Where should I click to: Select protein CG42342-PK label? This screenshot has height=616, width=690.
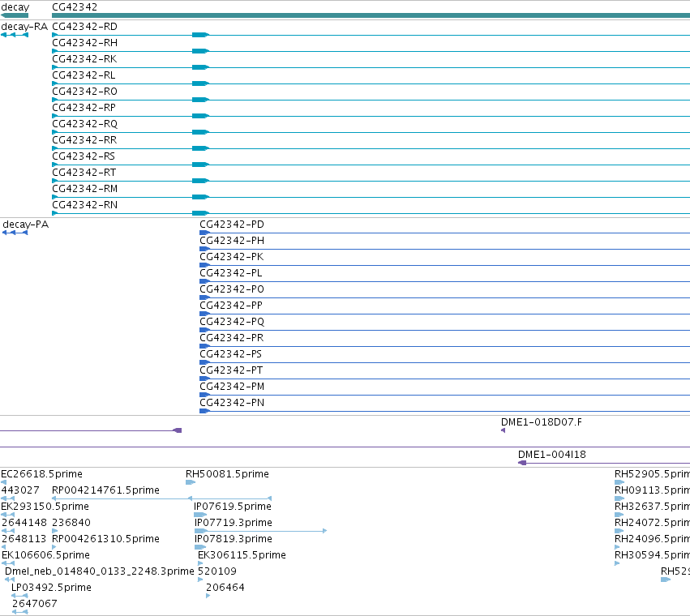(x=231, y=257)
